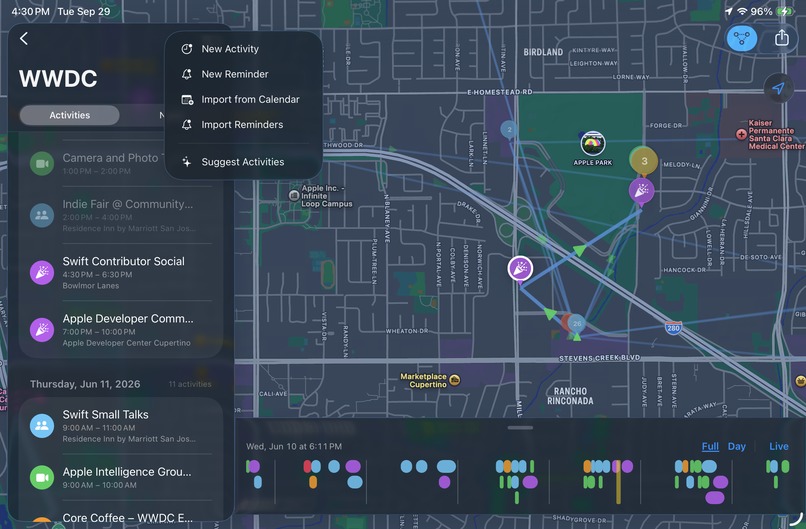Select white-ringed party pin on map
This screenshot has width=806, height=529.
520,269
